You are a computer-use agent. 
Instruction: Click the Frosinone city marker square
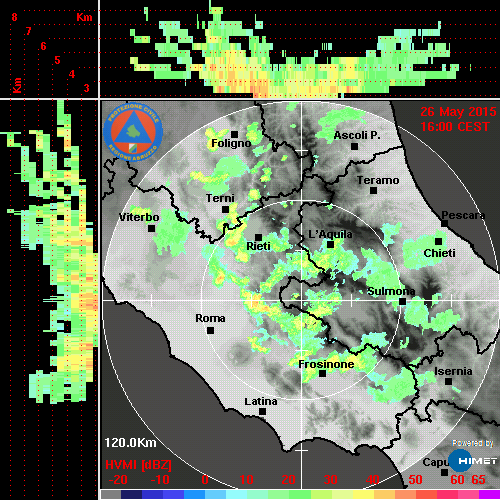point(322,374)
